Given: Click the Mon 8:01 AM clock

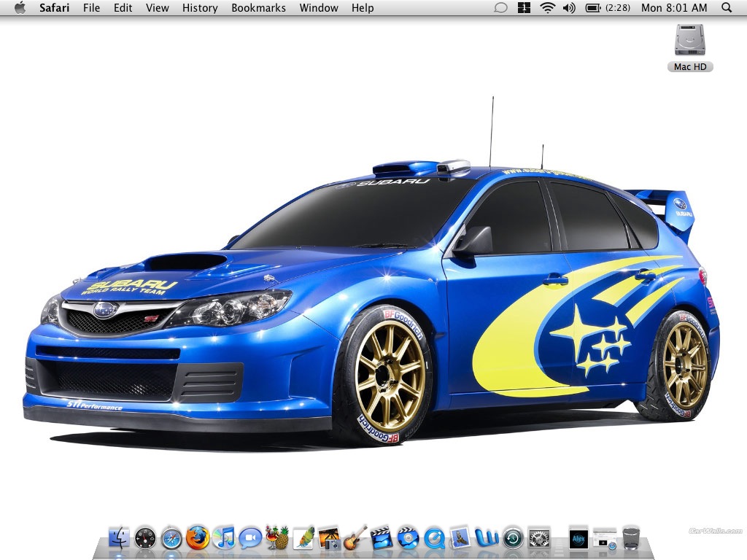Looking at the screenshot, I should click(x=674, y=7).
